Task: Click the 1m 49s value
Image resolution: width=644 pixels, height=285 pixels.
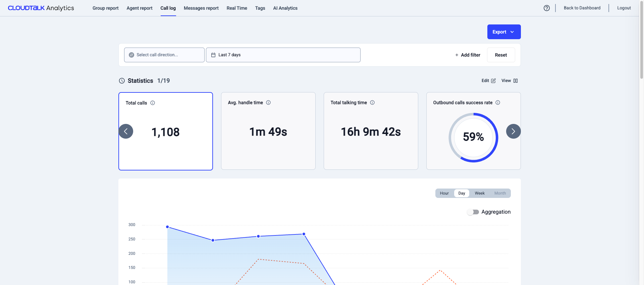Action: pos(268,132)
